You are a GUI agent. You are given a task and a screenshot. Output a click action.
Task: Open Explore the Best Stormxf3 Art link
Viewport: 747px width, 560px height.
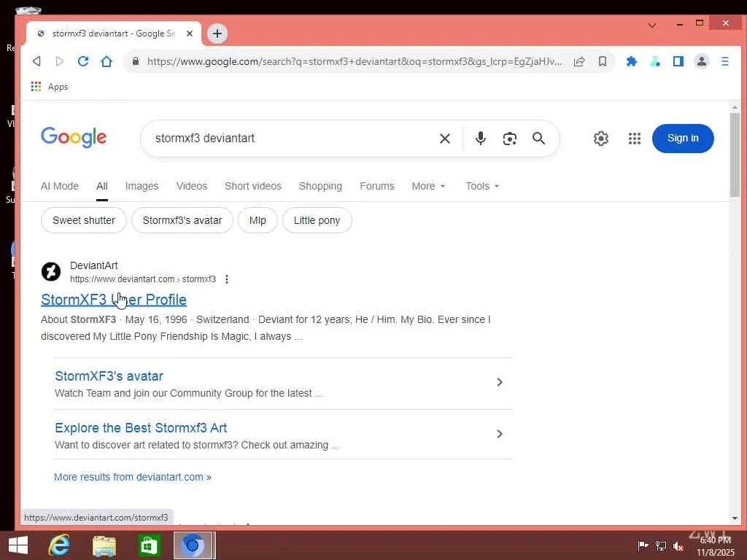coord(141,427)
